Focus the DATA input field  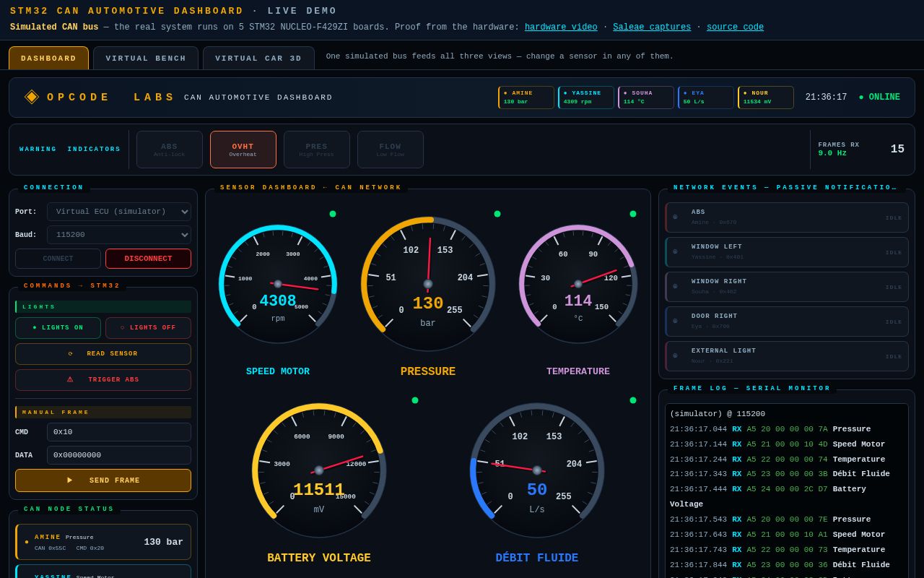(119, 455)
